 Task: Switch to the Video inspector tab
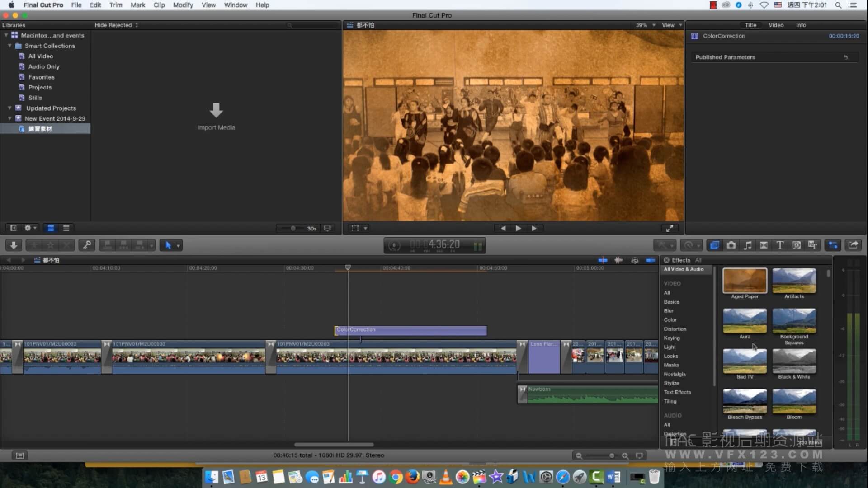pos(776,25)
